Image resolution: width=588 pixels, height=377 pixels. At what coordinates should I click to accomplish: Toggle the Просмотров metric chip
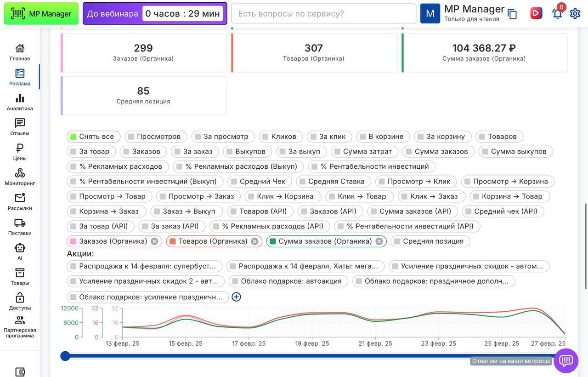tap(156, 137)
